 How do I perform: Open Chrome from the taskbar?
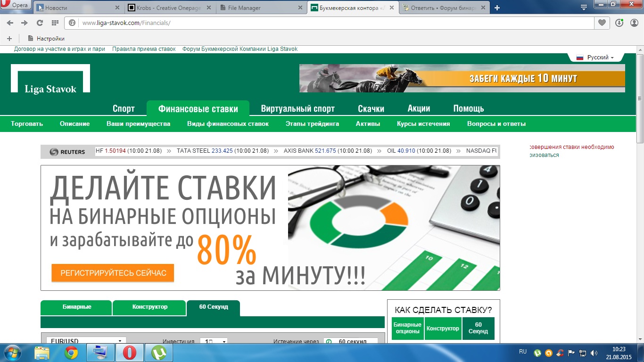[71, 353]
